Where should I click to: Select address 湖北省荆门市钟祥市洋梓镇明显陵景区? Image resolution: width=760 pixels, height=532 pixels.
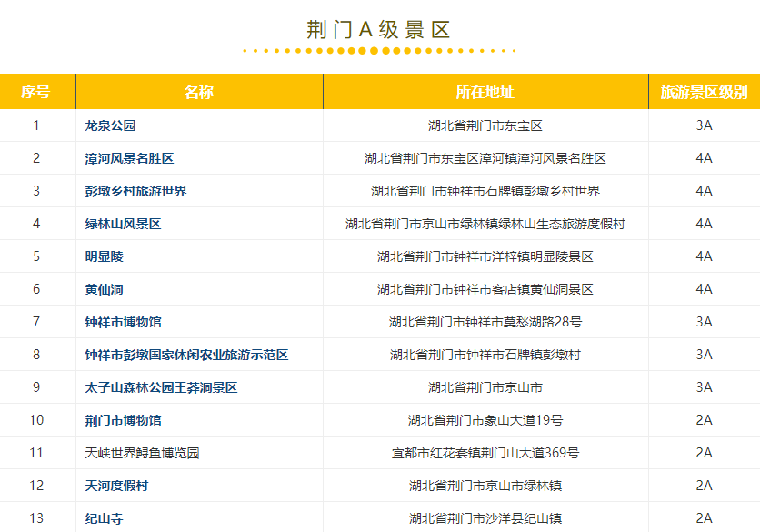485,256
